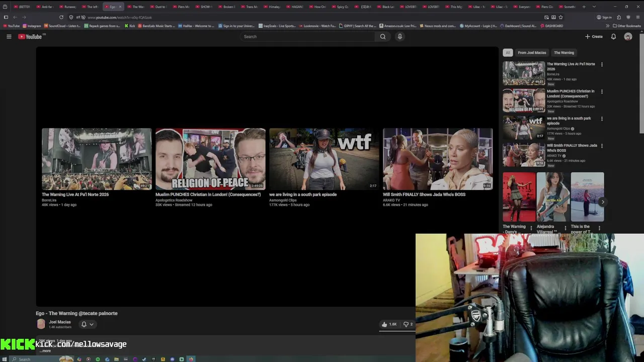644x362 pixels.
Task: Open the GIPHY bookmark
Action: point(358,26)
